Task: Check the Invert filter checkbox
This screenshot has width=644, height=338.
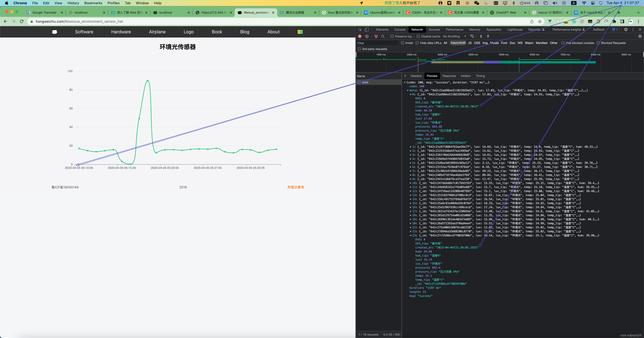Action: [403, 43]
